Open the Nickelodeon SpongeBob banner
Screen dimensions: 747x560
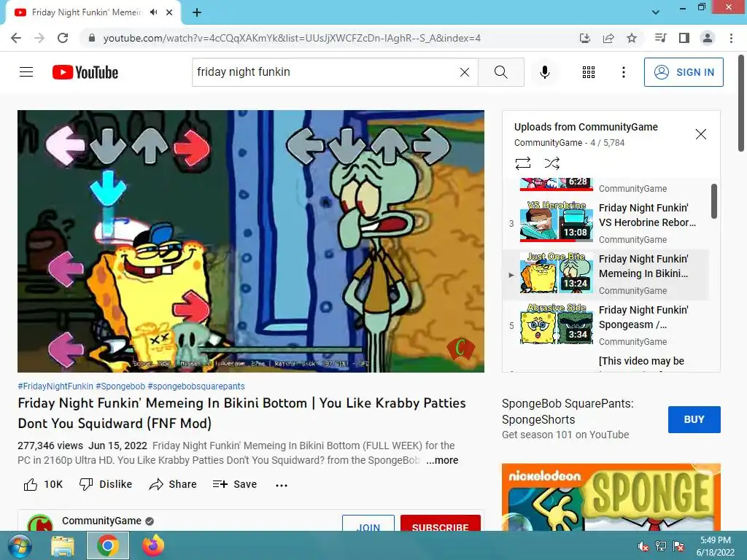tap(611, 497)
